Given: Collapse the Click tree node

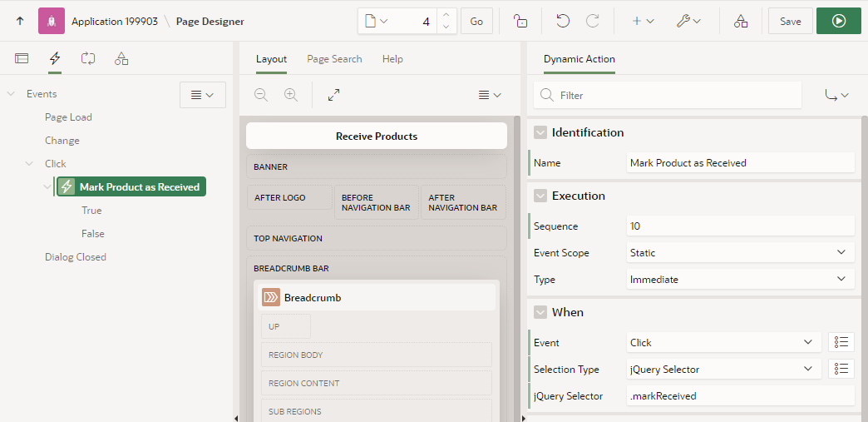Looking at the screenshot, I should [29, 164].
